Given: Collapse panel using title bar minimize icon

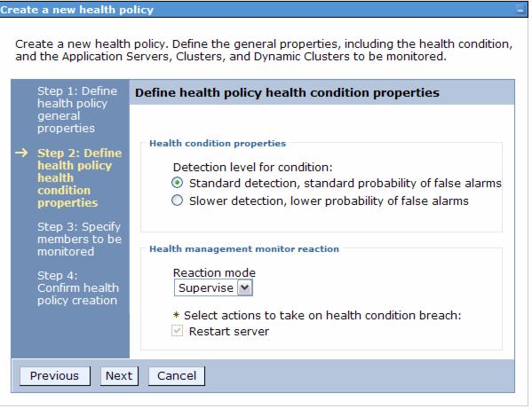Looking at the screenshot, I should pyautogui.click(x=520, y=10).
